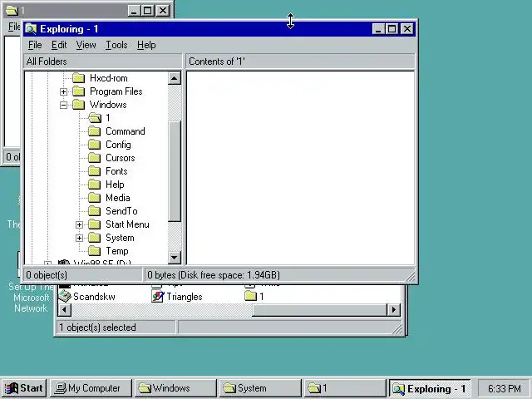Open the File menu in Exploring window
Viewport: 532px width, 399px height.
[35, 45]
